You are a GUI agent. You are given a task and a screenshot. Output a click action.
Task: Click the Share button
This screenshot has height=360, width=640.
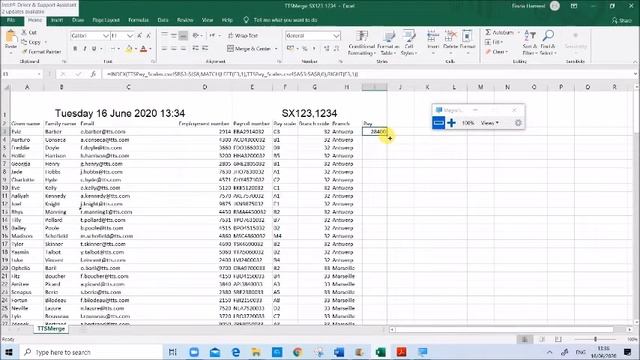click(622, 20)
